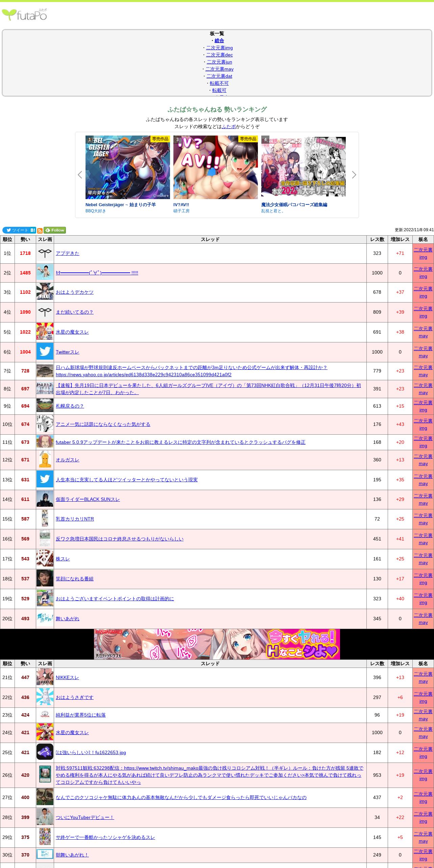This screenshot has width=434, height=868.
Task: Click the Hatena B! bookmark icon
Action: pos(33,230)
